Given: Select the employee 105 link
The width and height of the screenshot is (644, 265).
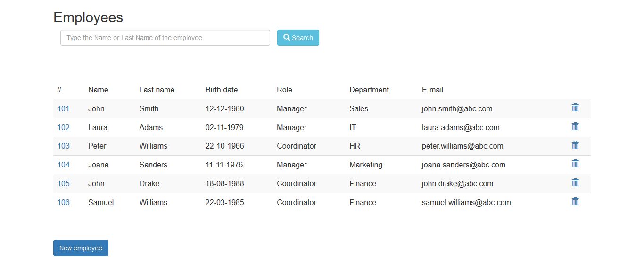Looking at the screenshot, I should 63,183.
